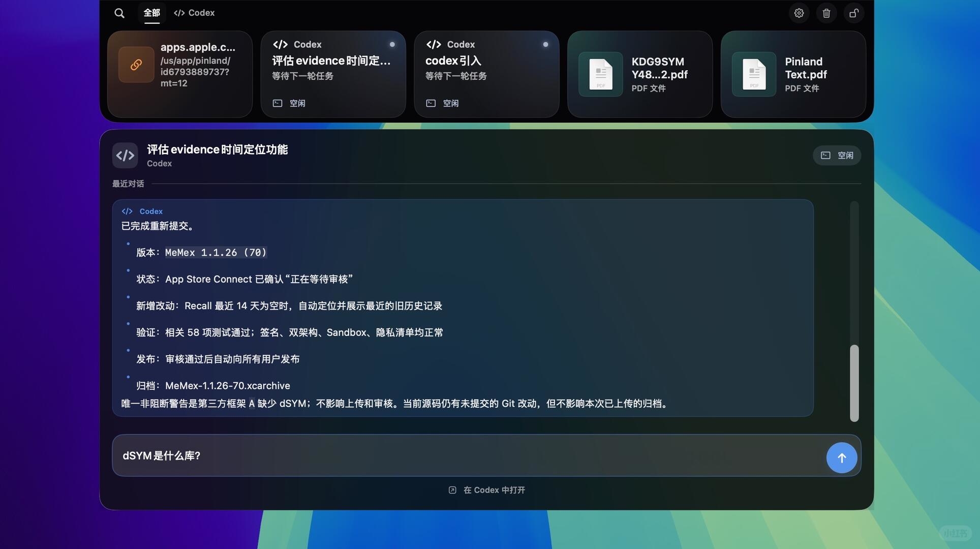Click the search magnifier icon

point(119,13)
